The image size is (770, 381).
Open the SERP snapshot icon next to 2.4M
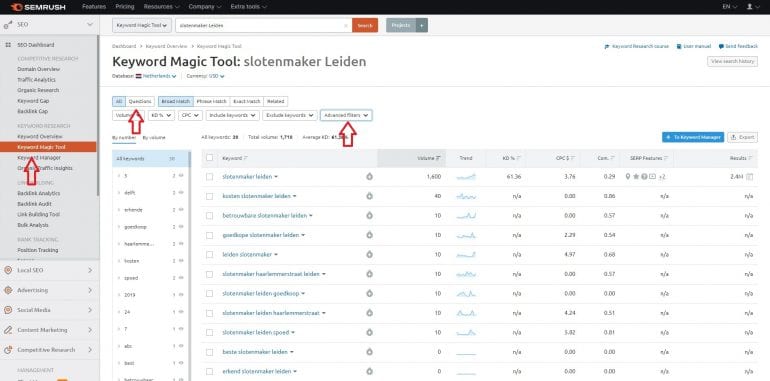pos(749,176)
